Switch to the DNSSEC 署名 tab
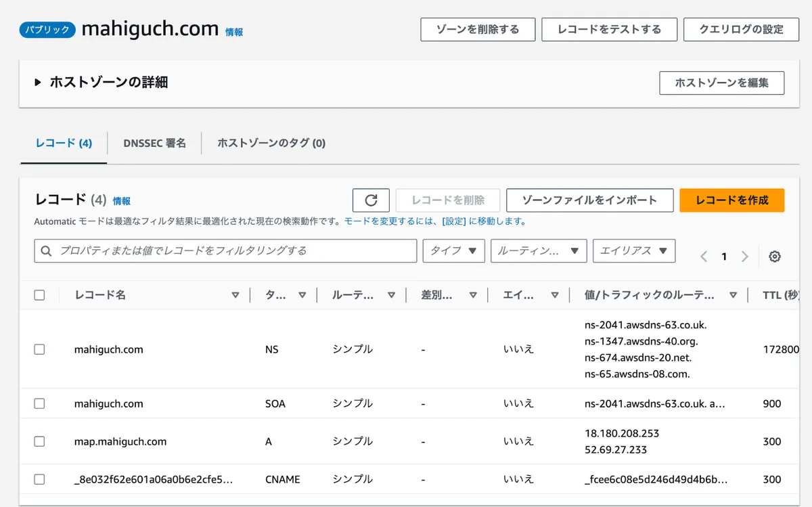812x507 pixels. click(x=154, y=143)
